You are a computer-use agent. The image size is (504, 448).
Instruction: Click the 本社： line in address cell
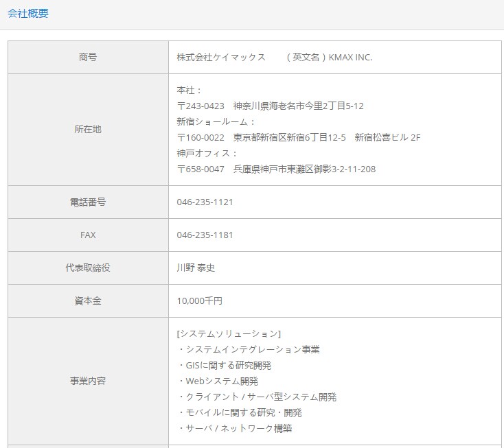point(189,91)
